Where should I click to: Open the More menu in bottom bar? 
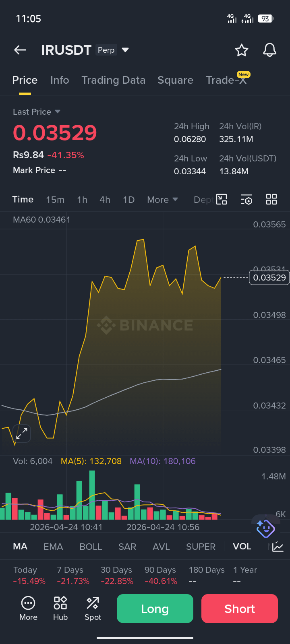point(28,609)
